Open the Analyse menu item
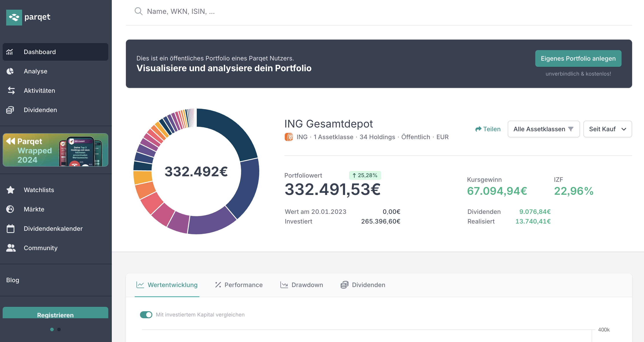This screenshot has width=644, height=342. 55,71
